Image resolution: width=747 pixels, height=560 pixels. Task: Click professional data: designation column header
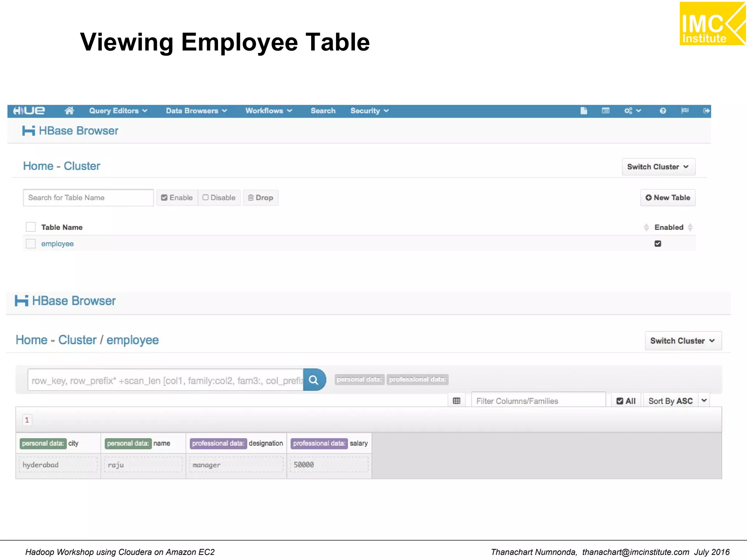[x=236, y=444]
